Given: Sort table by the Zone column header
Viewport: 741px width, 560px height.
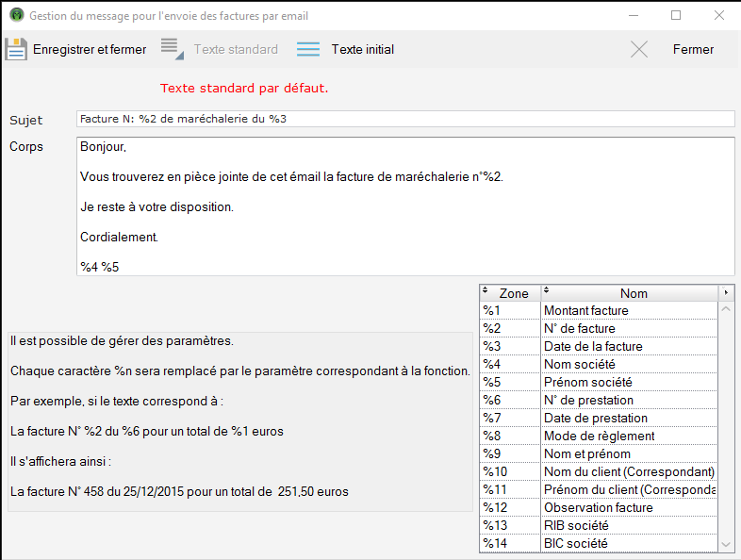Looking at the screenshot, I should [x=510, y=293].
